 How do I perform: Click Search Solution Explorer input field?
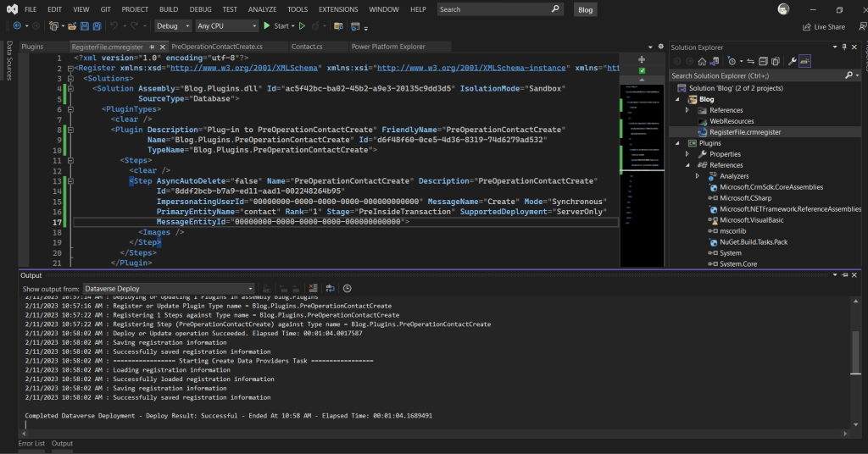click(757, 75)
